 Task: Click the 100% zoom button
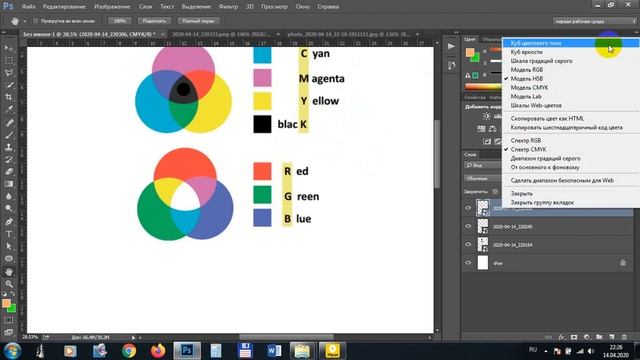120,21
